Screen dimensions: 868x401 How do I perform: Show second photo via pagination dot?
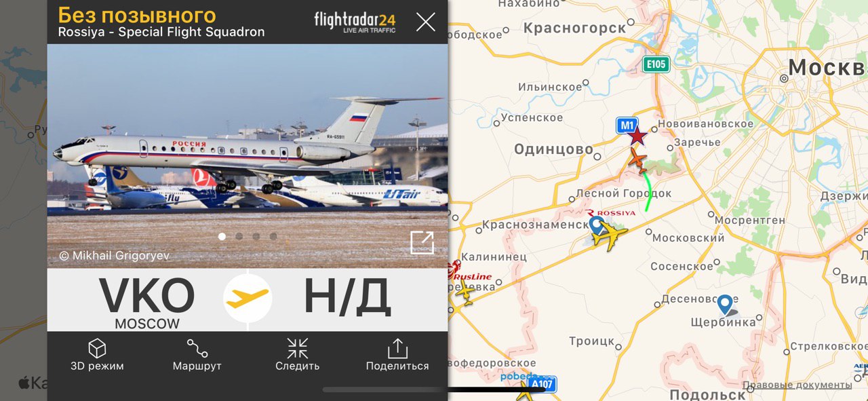pos(239,237)
